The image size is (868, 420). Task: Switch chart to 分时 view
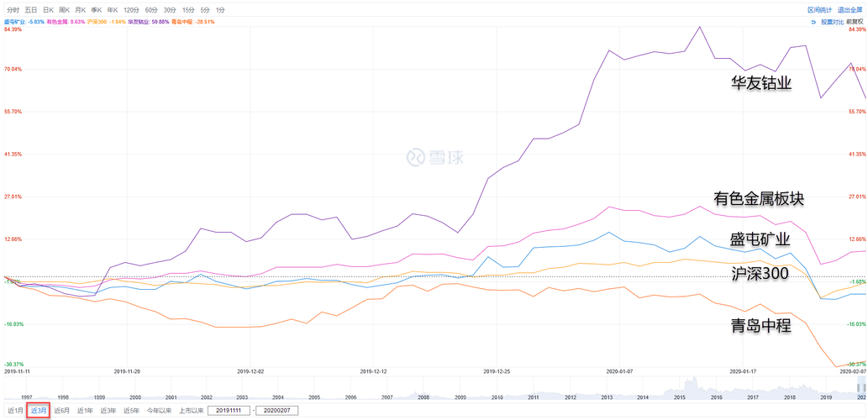tap(13, 10)
